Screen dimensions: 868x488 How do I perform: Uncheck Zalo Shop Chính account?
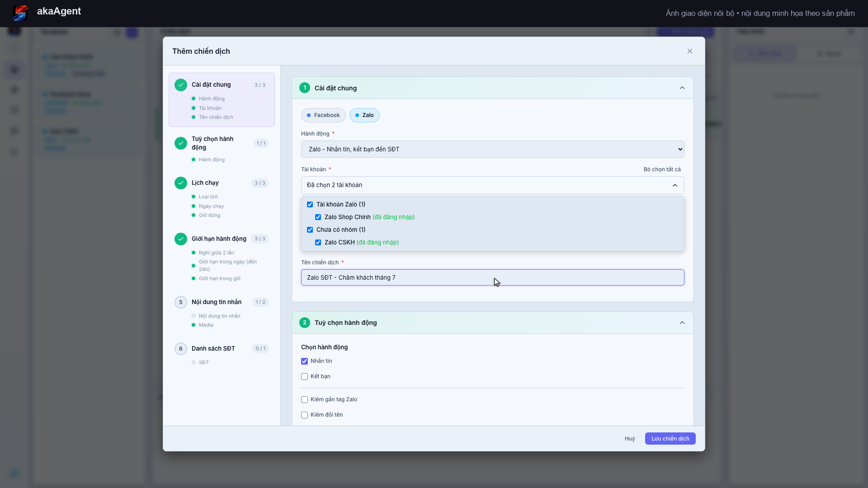[318, 217]
